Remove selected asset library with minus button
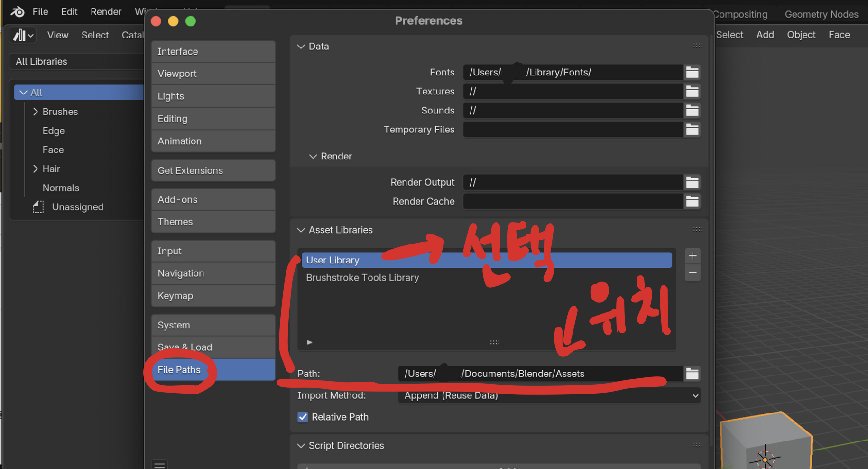The width and height of the screenshot is (868, 469). coord(693,273)
